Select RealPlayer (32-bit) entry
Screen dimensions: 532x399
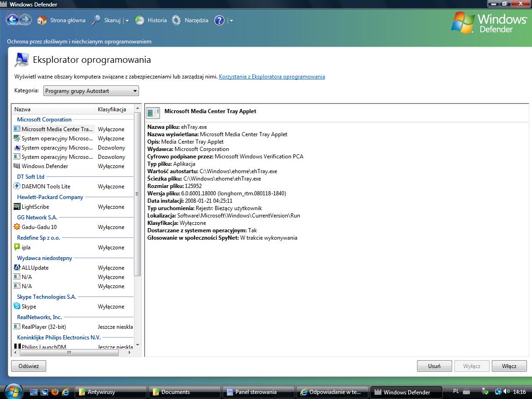(x=73, y=327)
